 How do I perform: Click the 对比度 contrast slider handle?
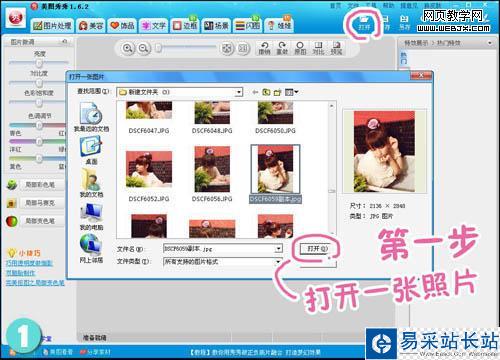pos(39,83)
